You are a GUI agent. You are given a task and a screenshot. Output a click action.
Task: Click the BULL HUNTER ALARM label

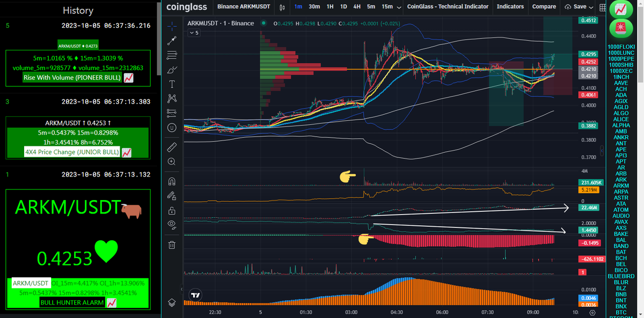72,302
